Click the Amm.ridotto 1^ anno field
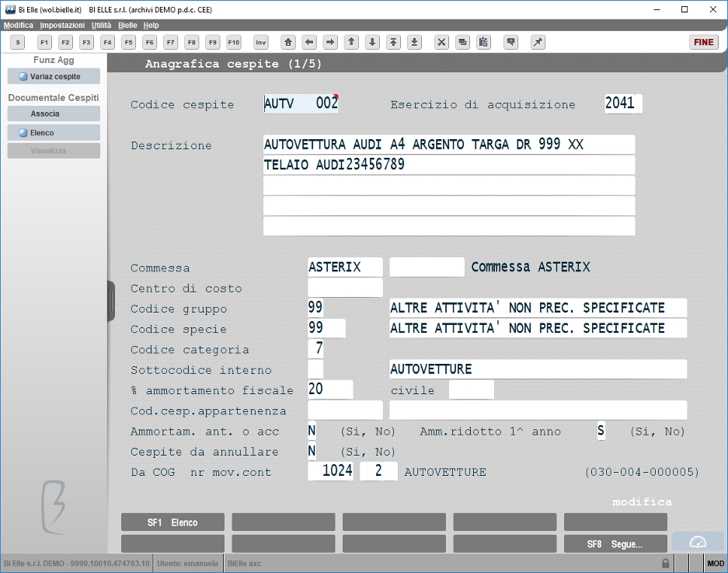 point(601,431)
